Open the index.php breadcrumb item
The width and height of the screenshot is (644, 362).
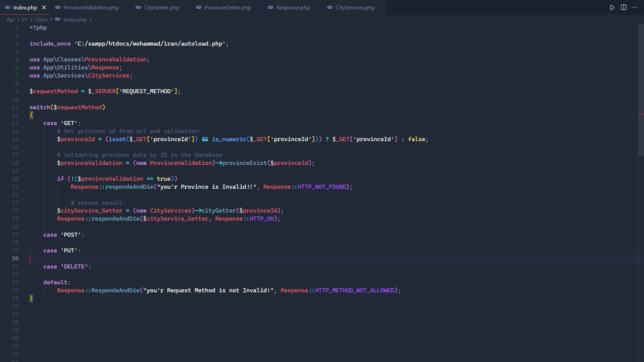pyautogui.click(x=75, y=19)
